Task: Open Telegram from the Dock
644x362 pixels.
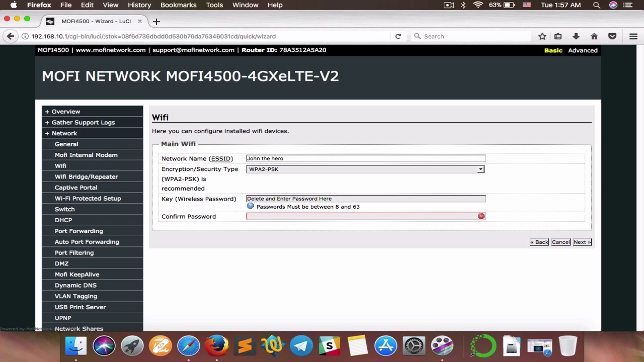Action: point(301,346)
